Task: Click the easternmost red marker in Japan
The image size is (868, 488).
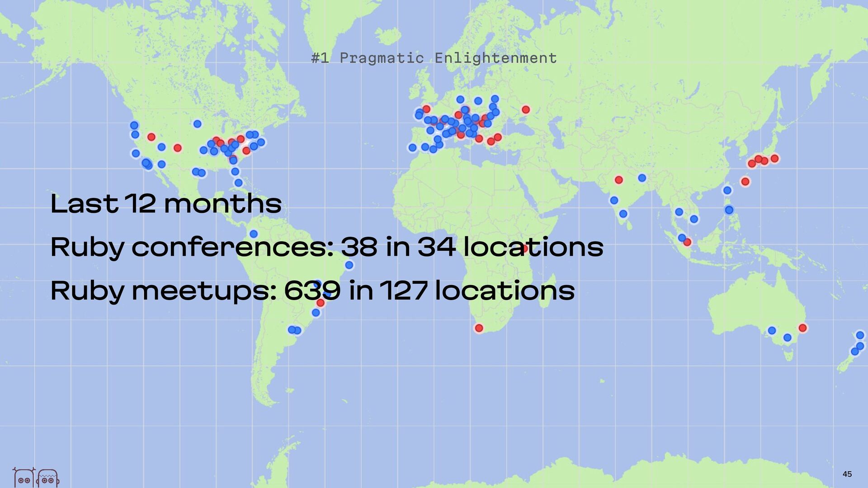Action: click(x=774, y=159)
